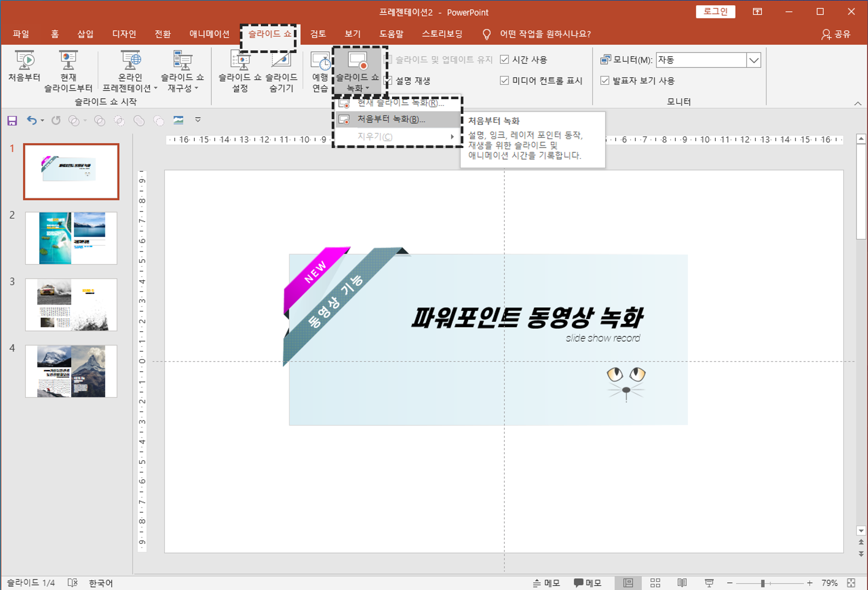Toggle 시간 사용 checkbox

point(504,59)
